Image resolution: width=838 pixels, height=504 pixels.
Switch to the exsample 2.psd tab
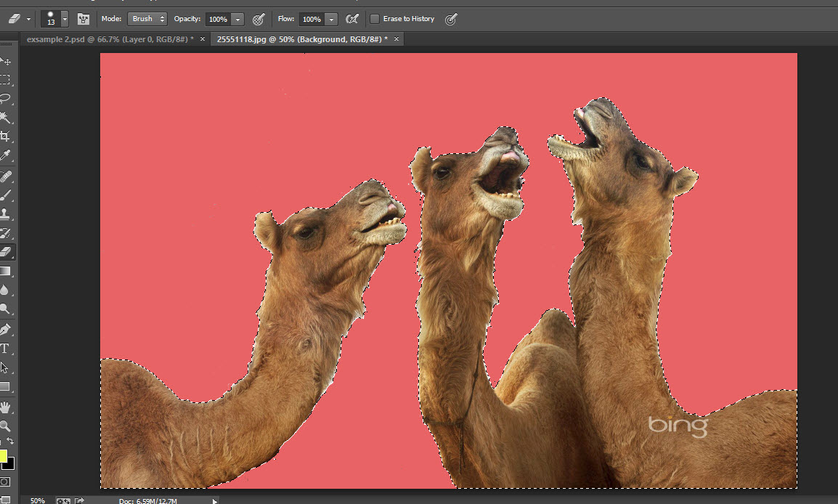tap(110, 38)
